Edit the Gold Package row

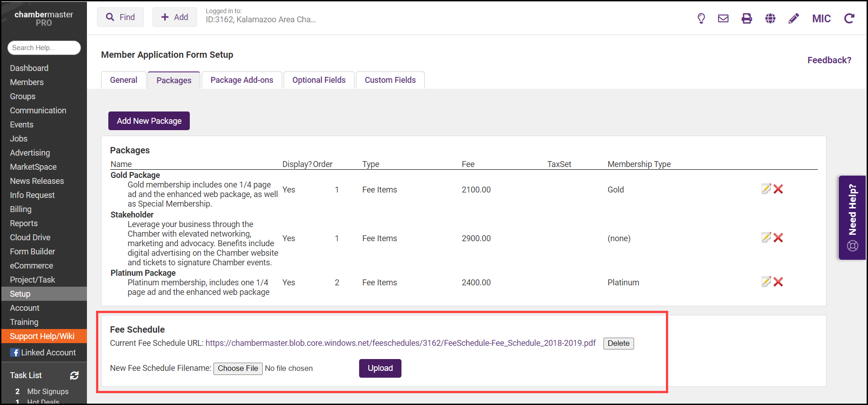(766, 189)
